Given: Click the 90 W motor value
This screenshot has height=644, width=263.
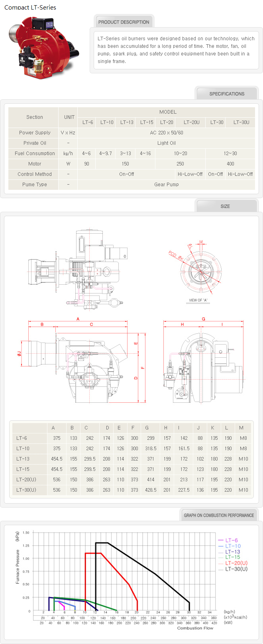Looking at the screenshot, I should click(86, 164).
